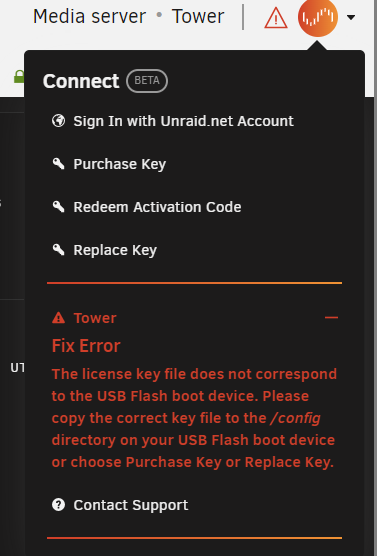Sign In with Unraid.net Account
Screen dimensions: 377x556
click(x=183, y=121)
